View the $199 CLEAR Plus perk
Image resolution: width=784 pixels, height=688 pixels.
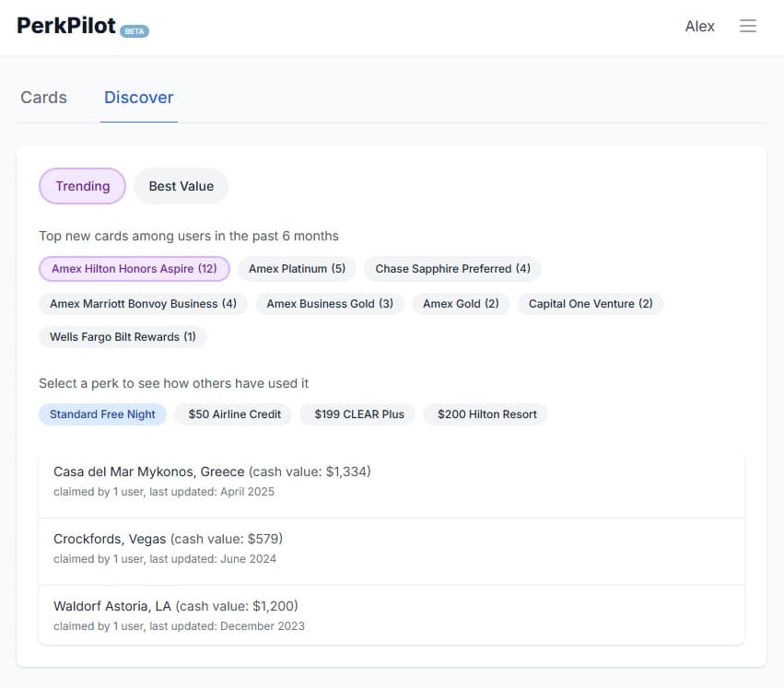click(x=358, y=414)
